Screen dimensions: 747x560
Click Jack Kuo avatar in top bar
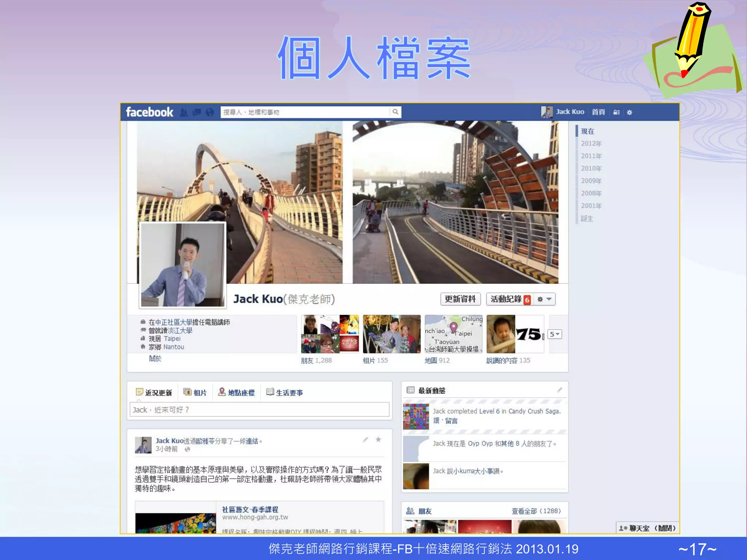[547, 112]
